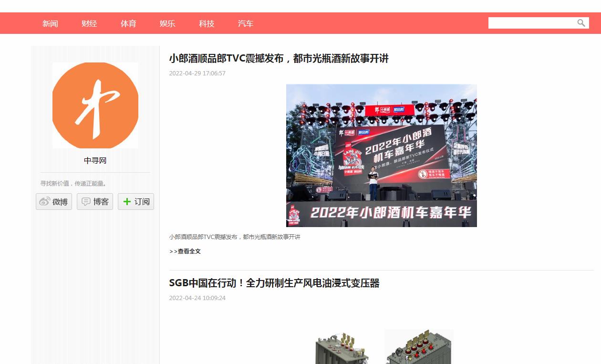Click 查看全文 under the 小郎酒 article
Viewport: 601px width, 364px height.
[x=185, y=251]
